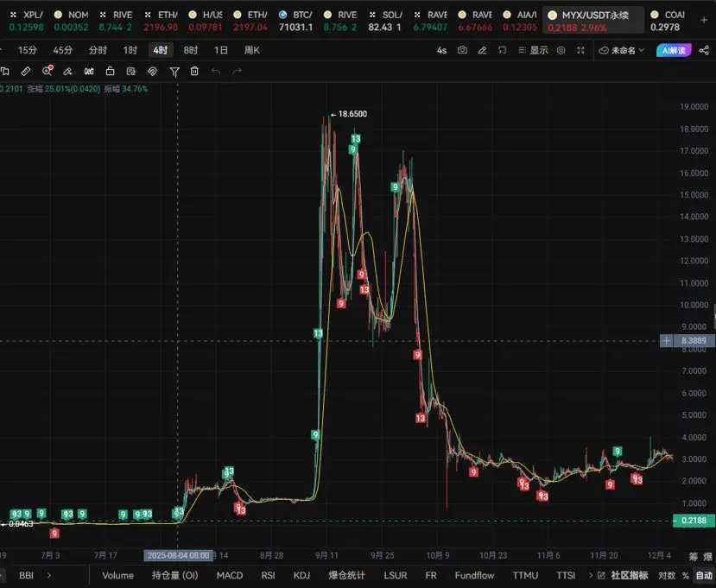Redo the last drawing action
The height and width of the screenshot is (588, 716).
[237, 72]
